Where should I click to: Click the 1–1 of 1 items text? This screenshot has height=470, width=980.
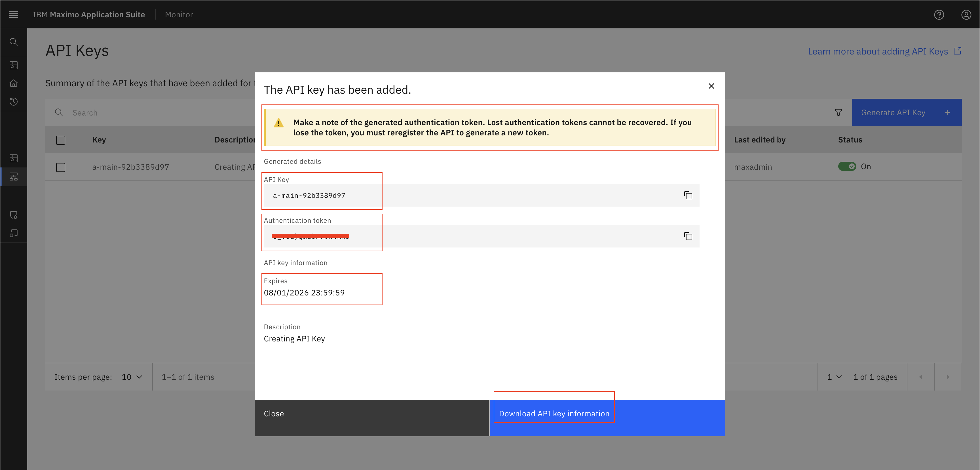(x=188, y=377)
